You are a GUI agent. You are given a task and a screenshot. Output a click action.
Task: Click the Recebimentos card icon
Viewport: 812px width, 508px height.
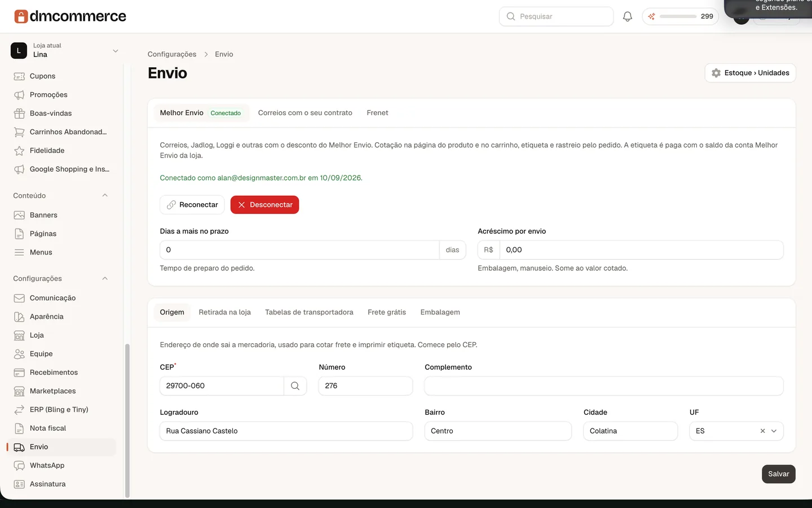tap(19, 373)
